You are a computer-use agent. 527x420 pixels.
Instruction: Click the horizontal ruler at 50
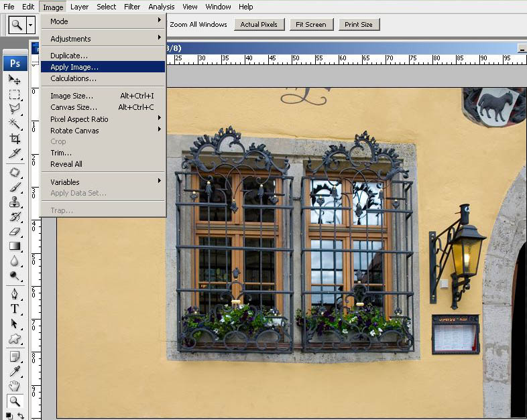296,59
